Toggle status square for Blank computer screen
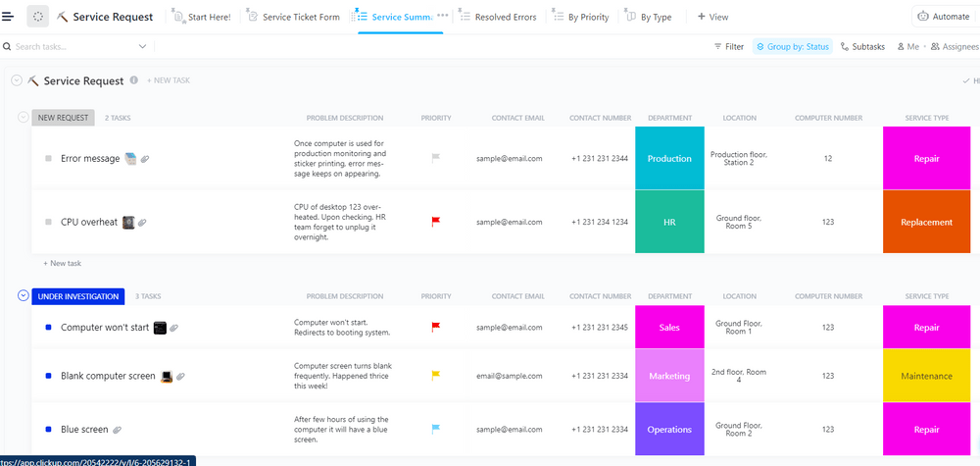This screenshot has width=980, height=466. click(x=48, y=376)
